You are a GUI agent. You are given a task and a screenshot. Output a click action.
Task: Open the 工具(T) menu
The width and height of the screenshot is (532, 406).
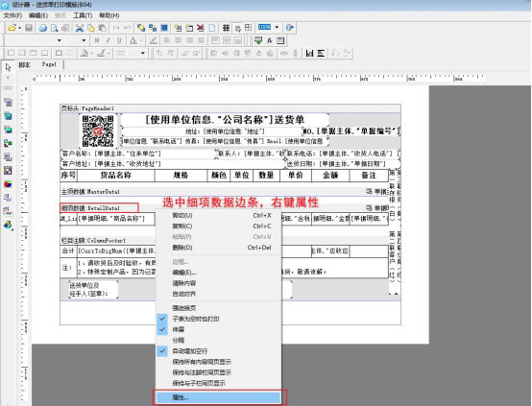point(83,15)
